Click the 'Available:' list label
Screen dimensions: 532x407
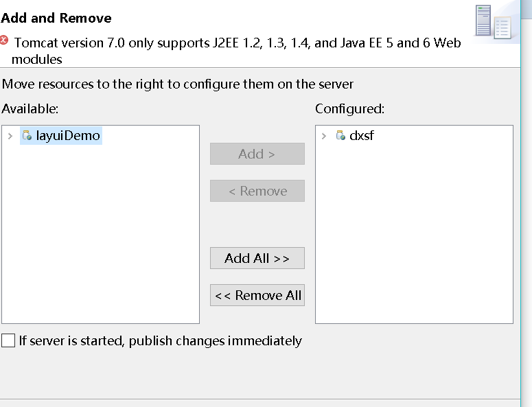30,108
